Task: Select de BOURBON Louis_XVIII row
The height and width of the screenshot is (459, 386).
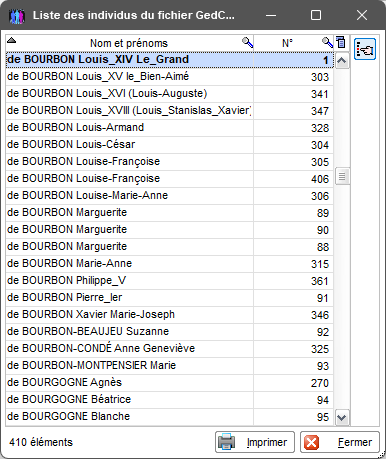Action: tap(169, 111)
